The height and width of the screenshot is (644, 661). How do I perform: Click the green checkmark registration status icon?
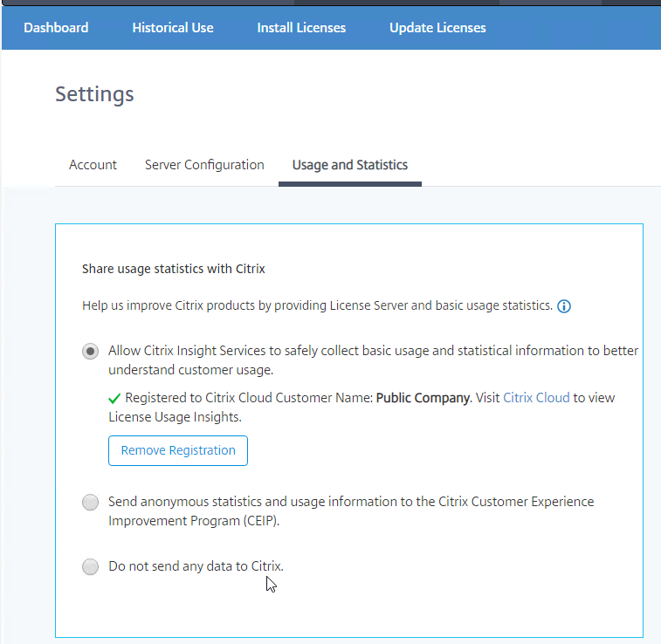[114, 398]
